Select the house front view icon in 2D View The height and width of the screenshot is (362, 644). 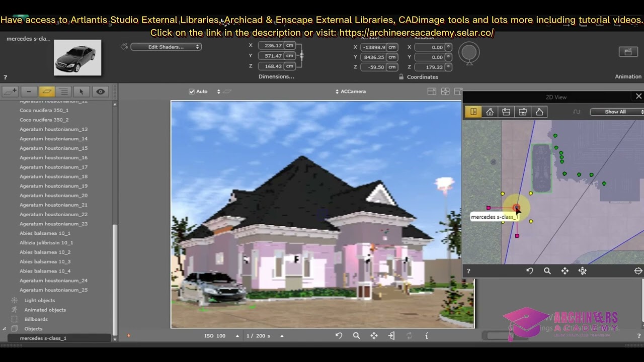click(x=490, y=112)
